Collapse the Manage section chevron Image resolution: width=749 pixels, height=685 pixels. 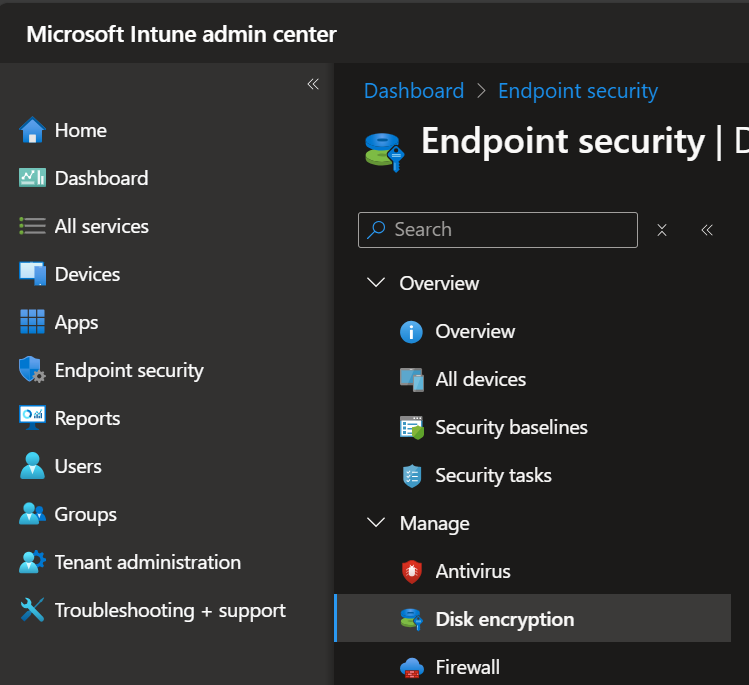point(376,523)
